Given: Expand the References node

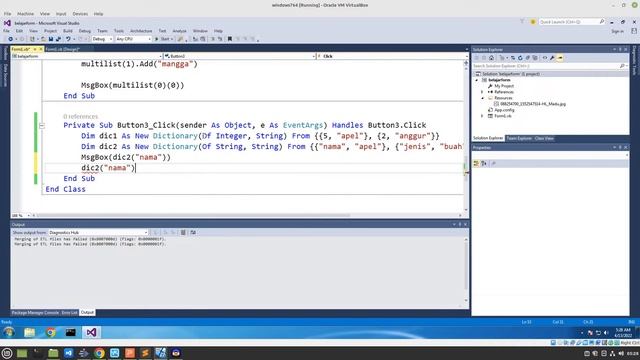Looking at the screenshot, I should [x=482, y=92].
